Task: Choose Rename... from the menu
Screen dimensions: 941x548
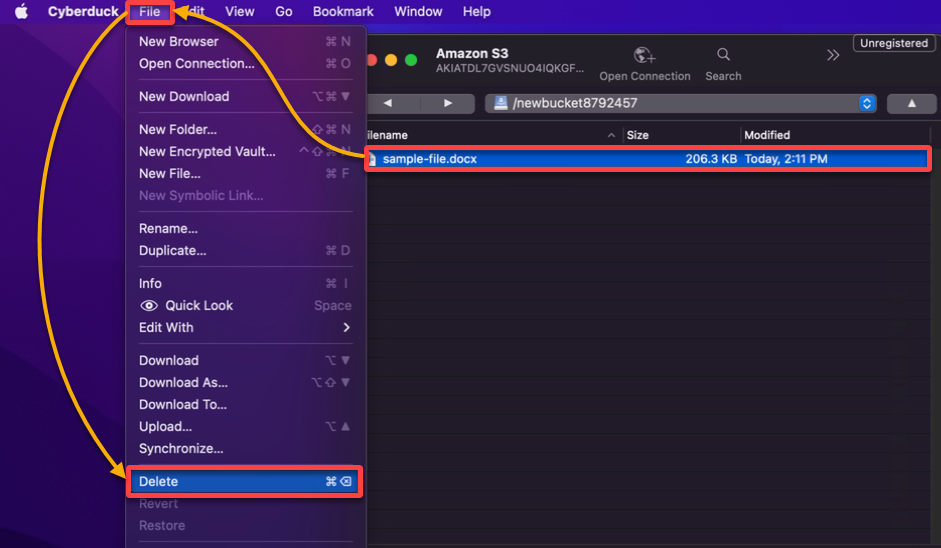Action: 245,229
